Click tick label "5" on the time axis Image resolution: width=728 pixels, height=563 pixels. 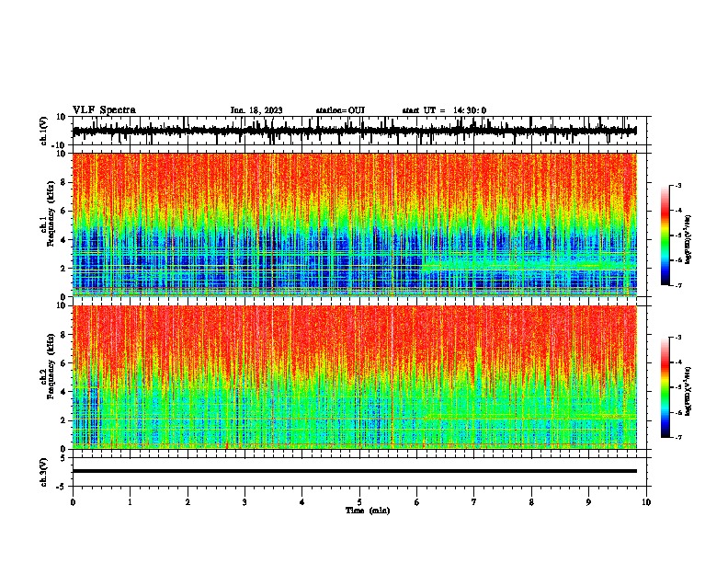359,502
